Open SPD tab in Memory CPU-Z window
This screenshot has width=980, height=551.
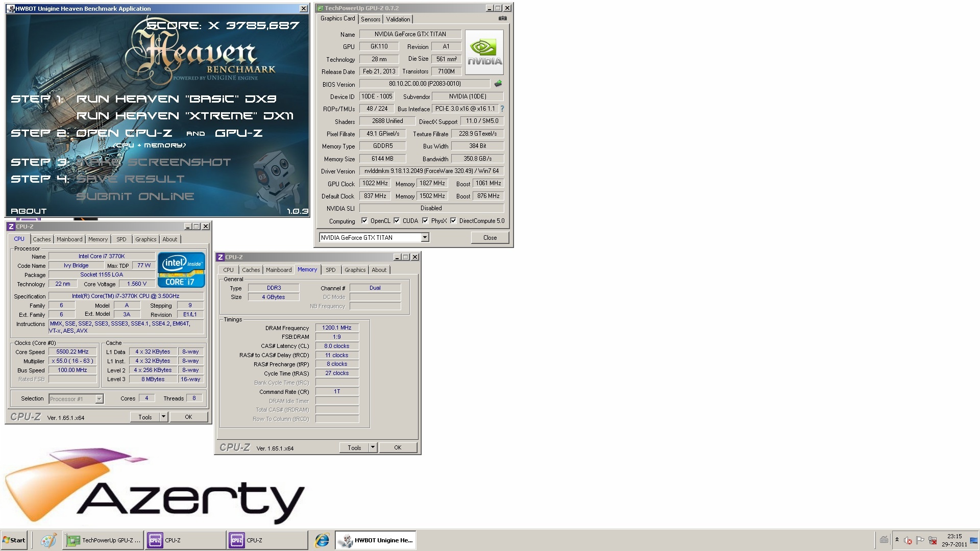(331, 270)
